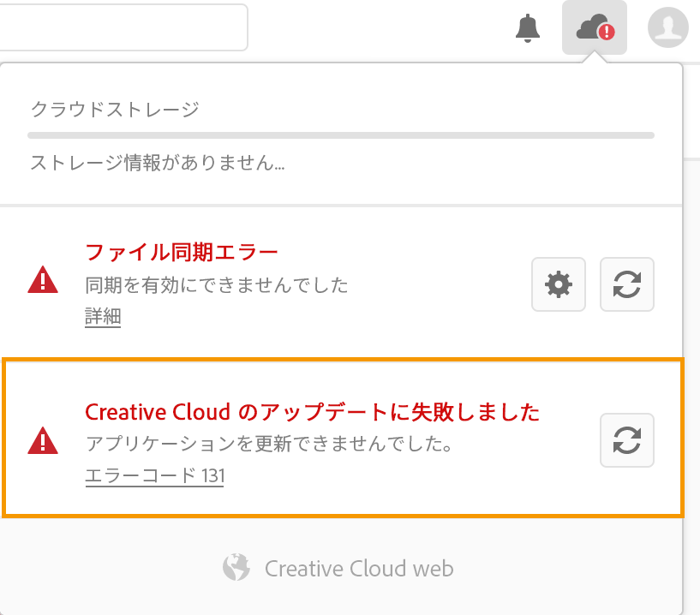Viewport: 700px width, 615px height.
Task: Click the warning triangle beside ファイル同期エラー
Action: 43,280
